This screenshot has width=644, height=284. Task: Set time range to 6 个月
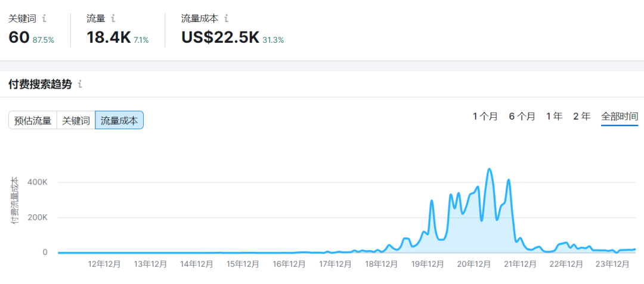522,117
